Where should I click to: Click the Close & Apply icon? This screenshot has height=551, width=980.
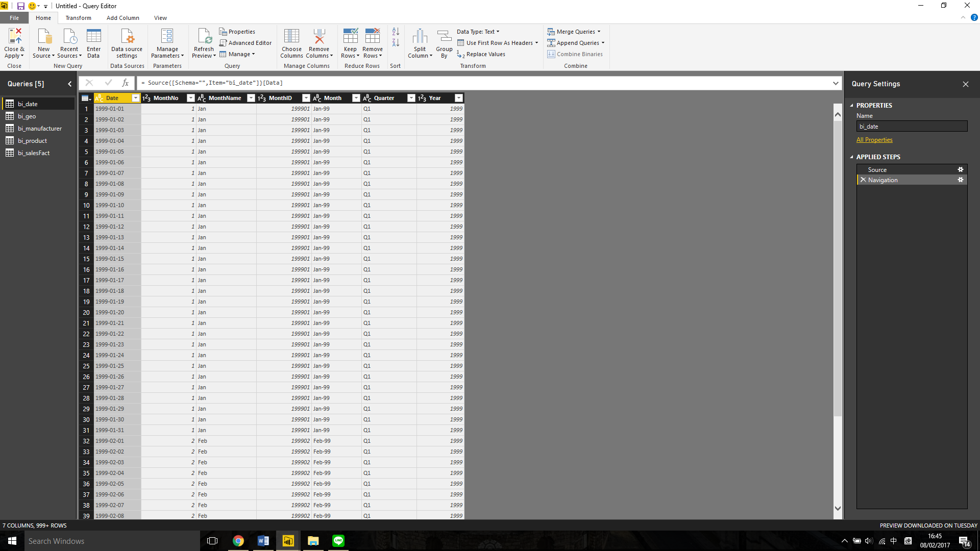click(x=15, y=36)
